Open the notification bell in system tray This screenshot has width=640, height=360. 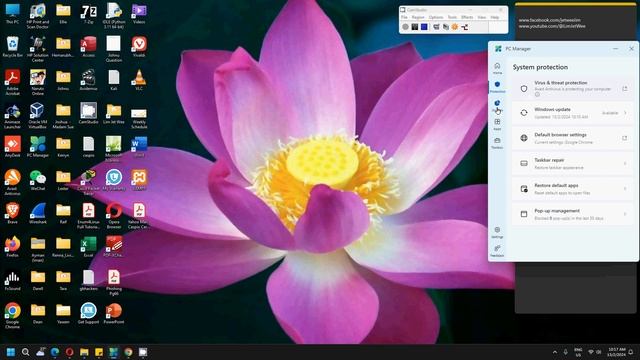tap(631, 352)
